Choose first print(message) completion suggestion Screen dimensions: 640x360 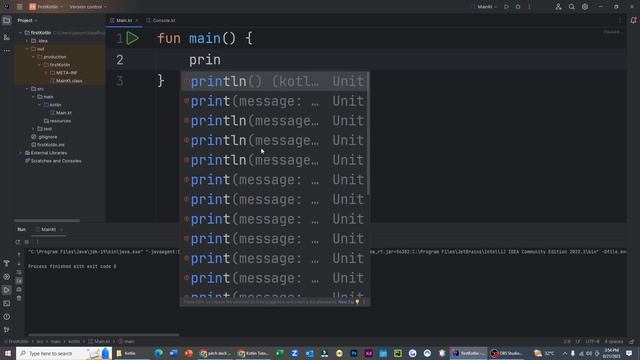[274, 101]
